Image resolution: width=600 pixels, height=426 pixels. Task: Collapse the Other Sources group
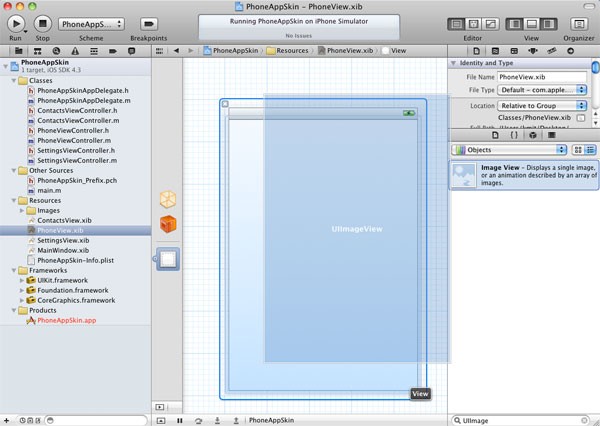(x=14, y=171)
